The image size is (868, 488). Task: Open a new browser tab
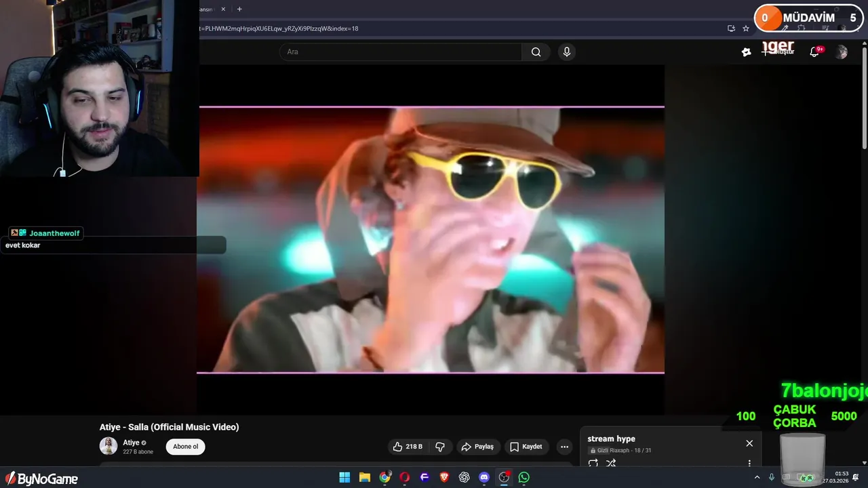point(239,9)
